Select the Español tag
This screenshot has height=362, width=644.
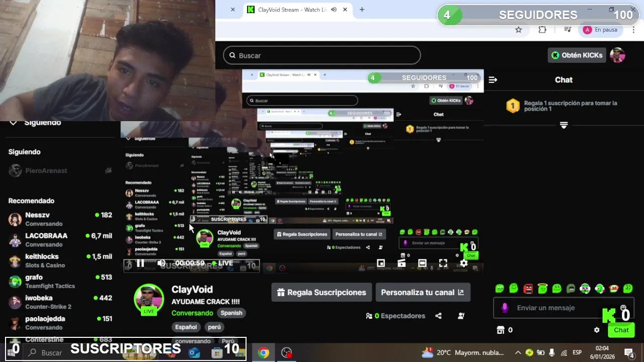click(186, 327)
